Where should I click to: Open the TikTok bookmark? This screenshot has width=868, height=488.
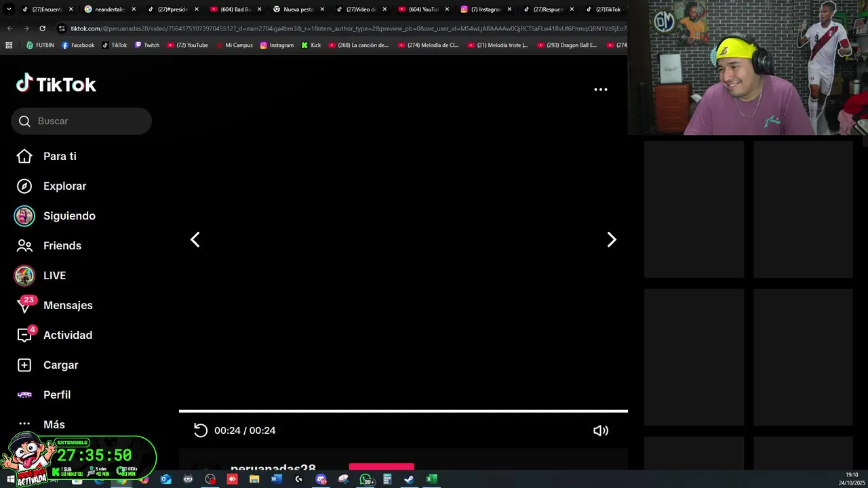(x=114, y=45)
